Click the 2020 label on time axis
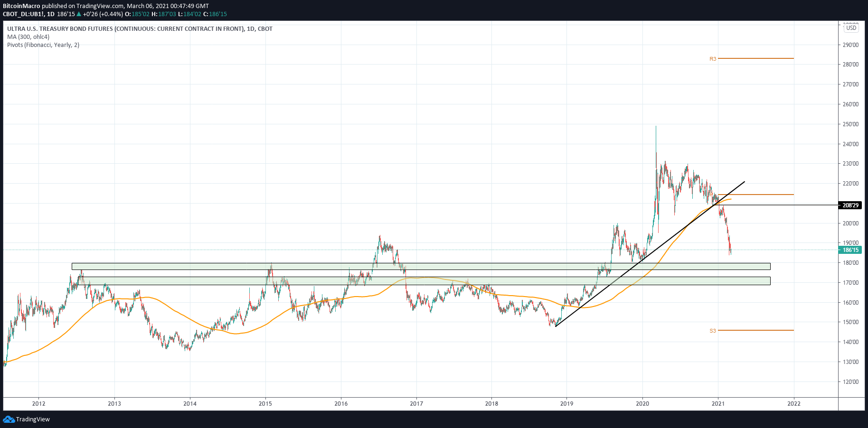 click(642, 404)
